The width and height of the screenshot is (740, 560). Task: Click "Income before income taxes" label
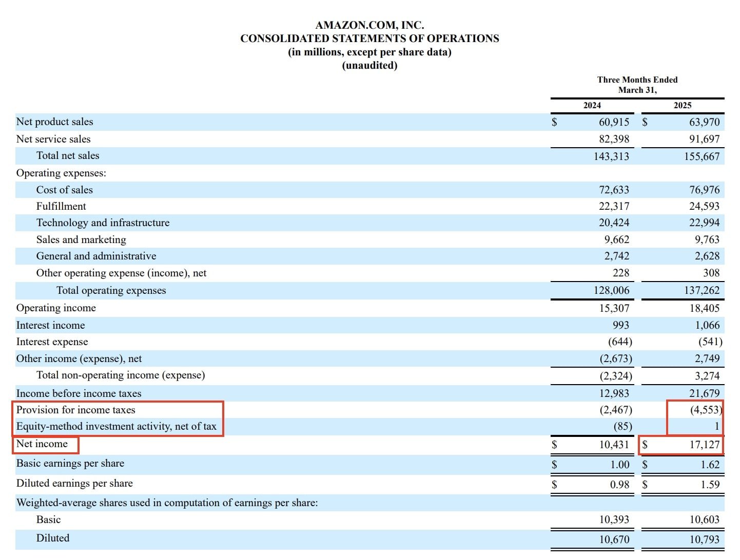(x=79, y=393)
